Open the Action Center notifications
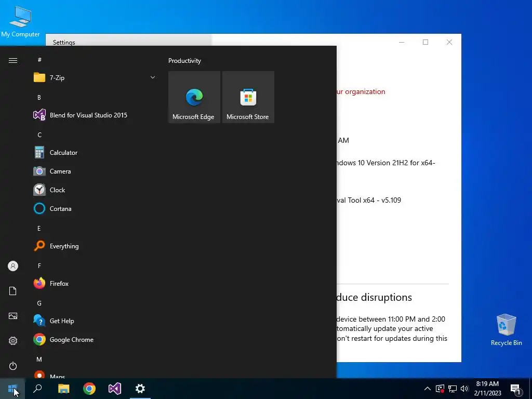The height and width of the screenshot is (399, 532). [x=516, y=389]
